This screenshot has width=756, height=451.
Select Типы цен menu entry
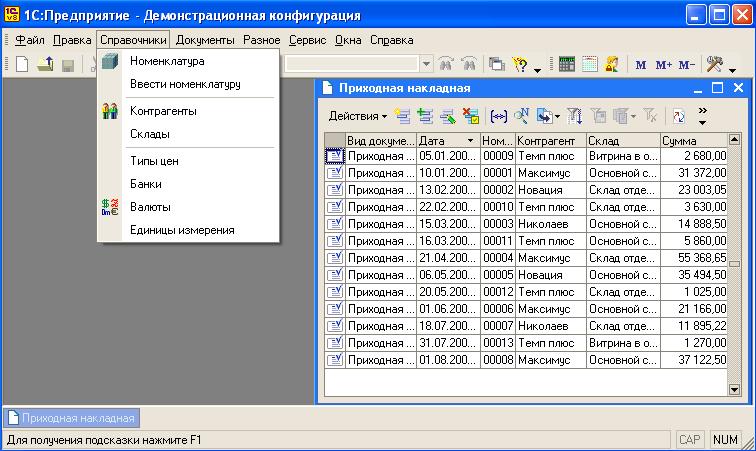(188, 161)
